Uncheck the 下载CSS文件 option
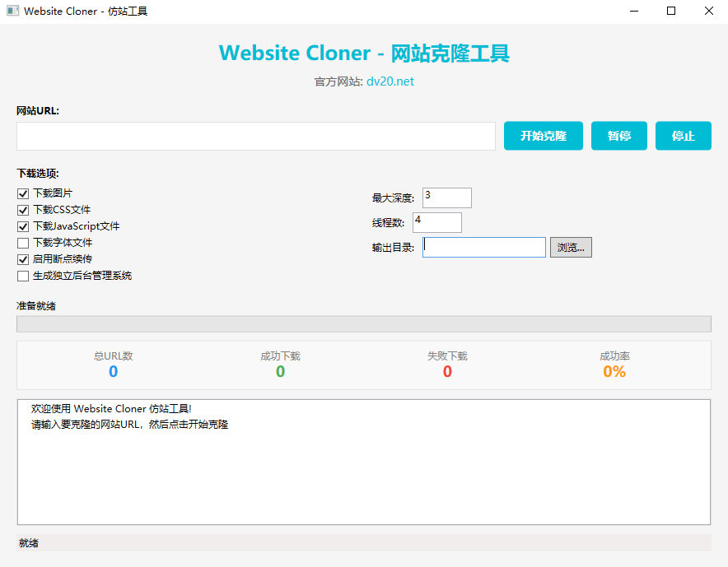 23,210
